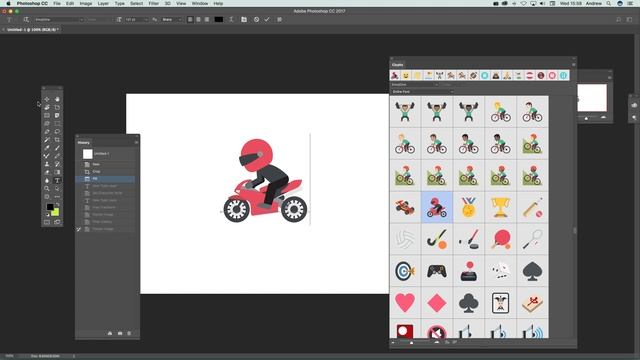Change the screen mode in toolbox
Image resolution: width=640 pixels, height=360 pixels.
(57, 222)
